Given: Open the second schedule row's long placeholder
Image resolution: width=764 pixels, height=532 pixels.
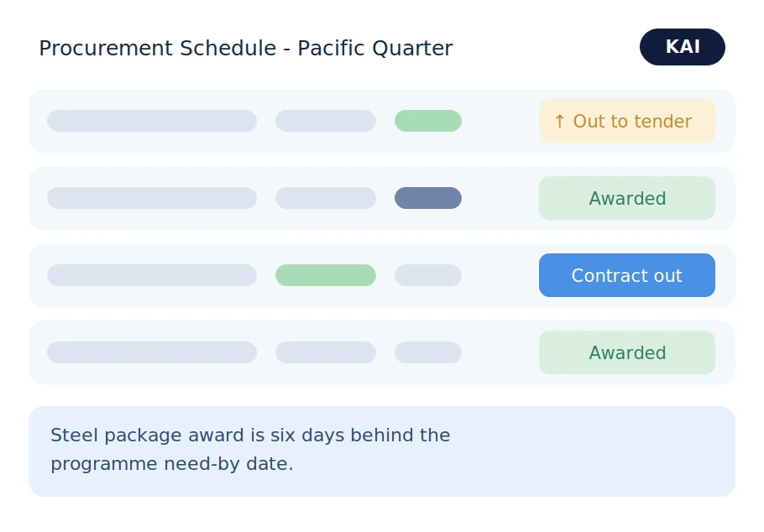Looking at the screenshot, I should [152, 198].
